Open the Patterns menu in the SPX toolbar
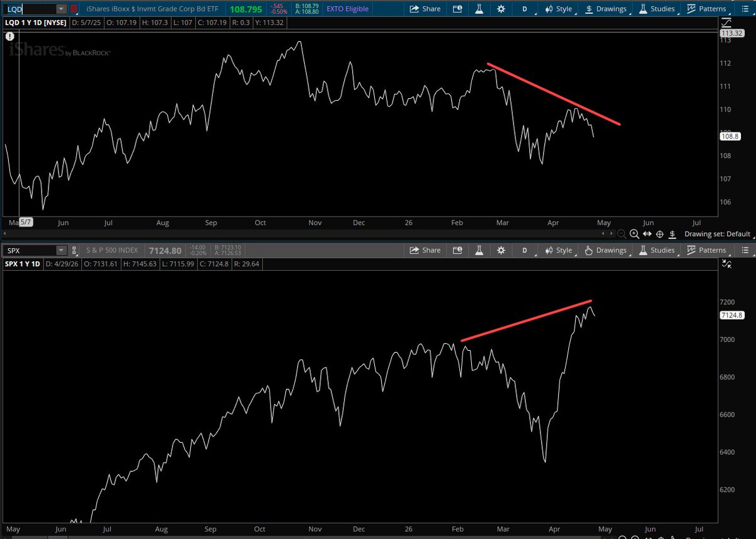Viewport: 756px width, 539px height. (706, 250)
